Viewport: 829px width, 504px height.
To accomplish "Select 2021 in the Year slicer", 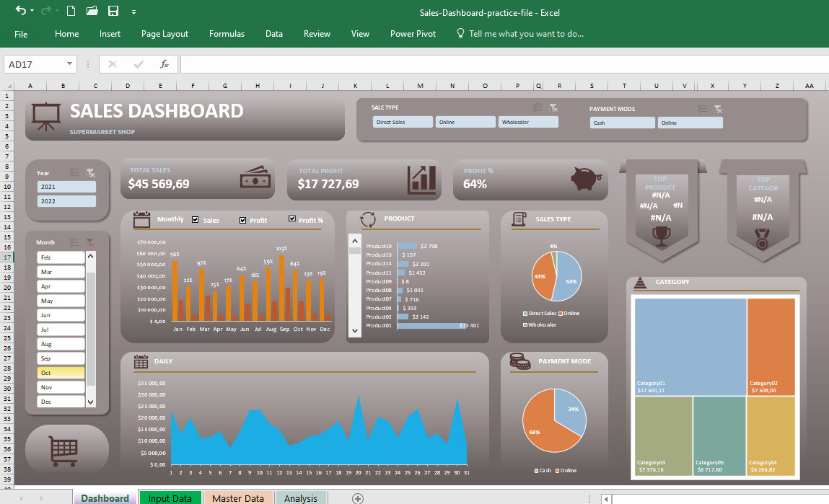I will pos(66,186).
